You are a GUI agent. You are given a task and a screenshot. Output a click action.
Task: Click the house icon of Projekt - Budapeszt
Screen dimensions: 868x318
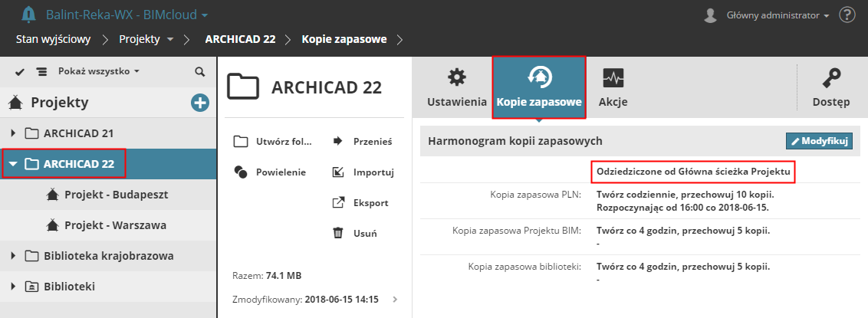(x=52, y=195)
